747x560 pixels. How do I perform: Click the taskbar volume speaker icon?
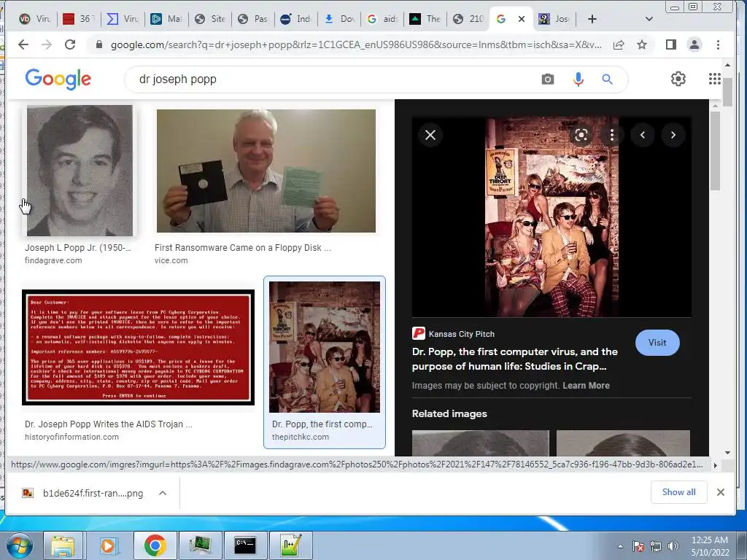(673, 546)
